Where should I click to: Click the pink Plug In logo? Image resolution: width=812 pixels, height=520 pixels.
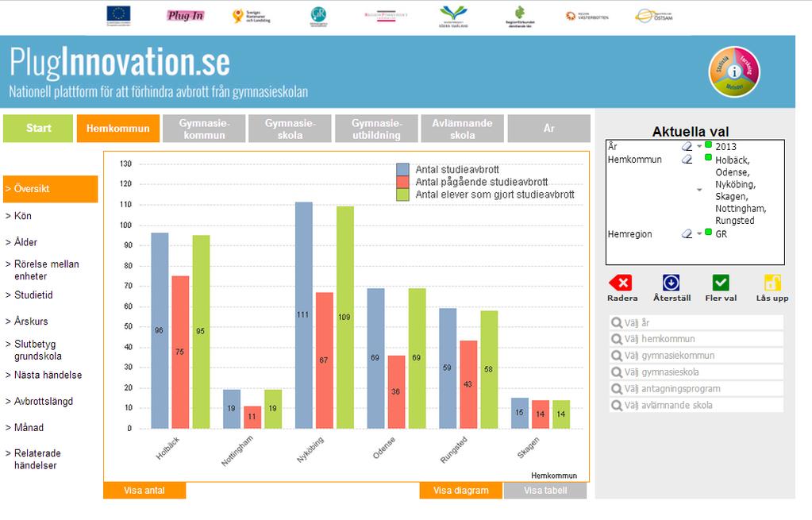[x=186, y=16]
